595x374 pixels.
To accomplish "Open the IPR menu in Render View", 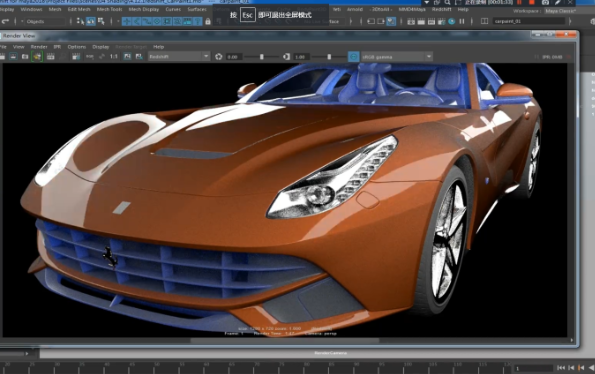I will [57, 47].
